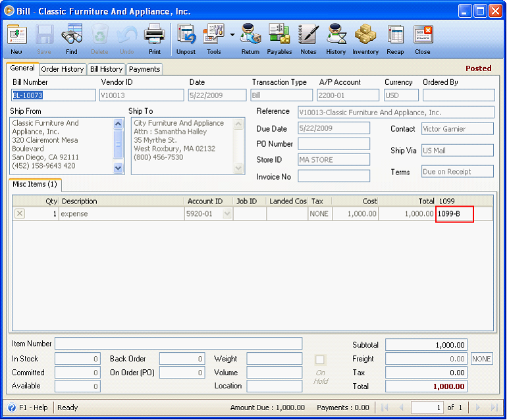Click the Total amount field
The width and height of the screenshot is (507, 420).
pos(426,386)
